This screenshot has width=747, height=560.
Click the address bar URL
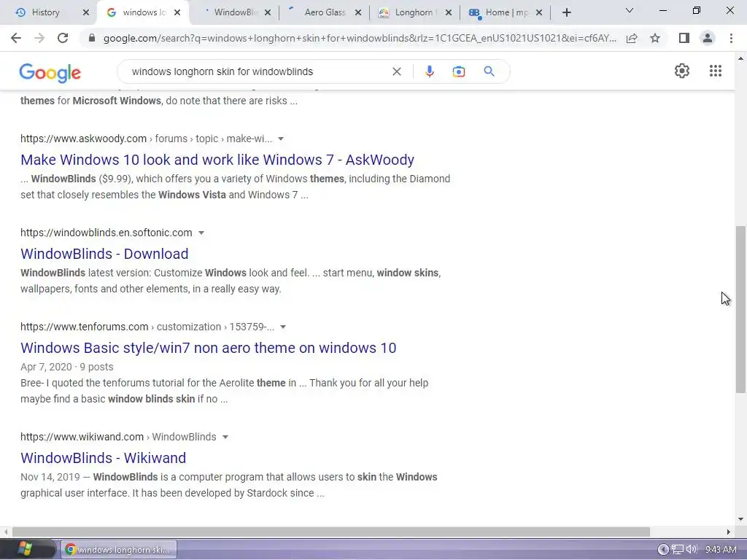[x=360, y=38]
